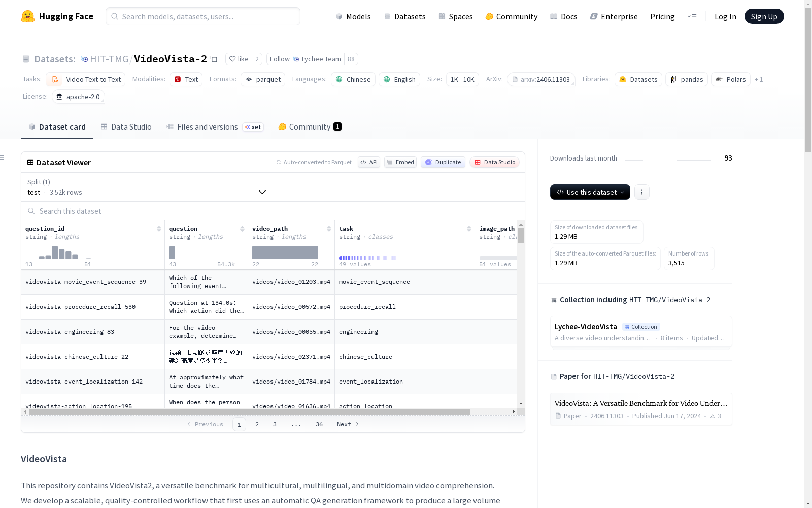
Task: Open the Auto-converted to Parquet link
Action: (314, 162)
